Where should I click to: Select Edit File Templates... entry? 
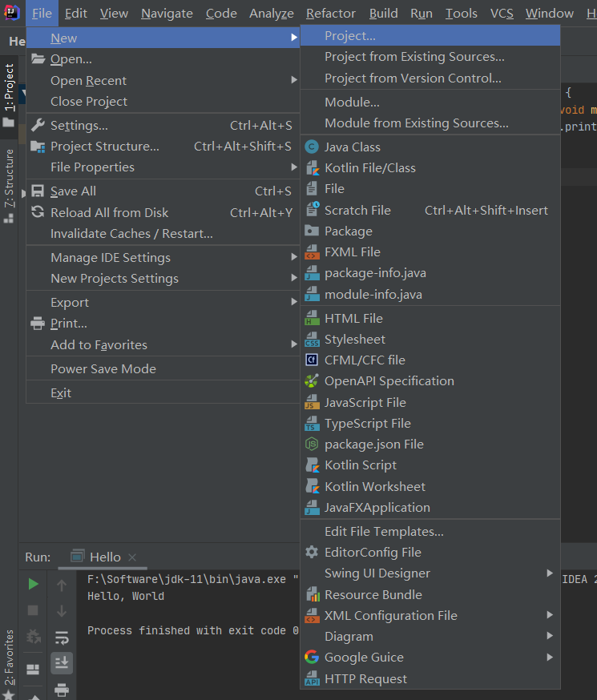coord(430,531)
